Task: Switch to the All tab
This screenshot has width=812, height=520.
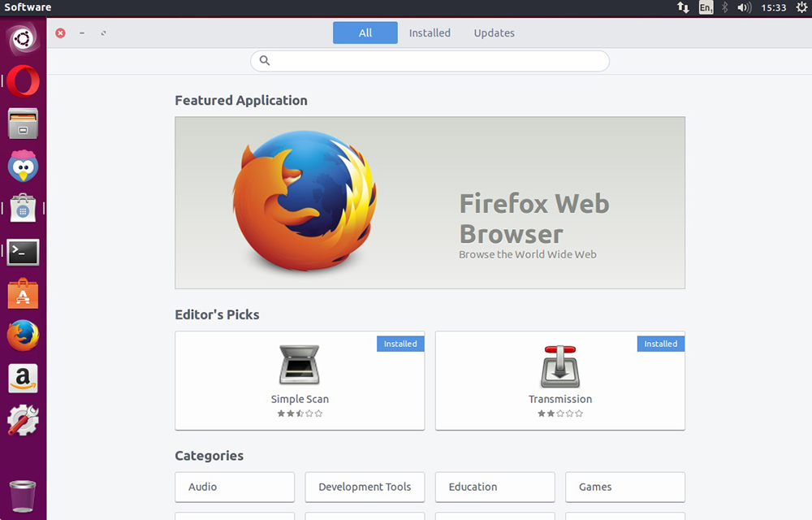Action: click(x=365, y=32)
